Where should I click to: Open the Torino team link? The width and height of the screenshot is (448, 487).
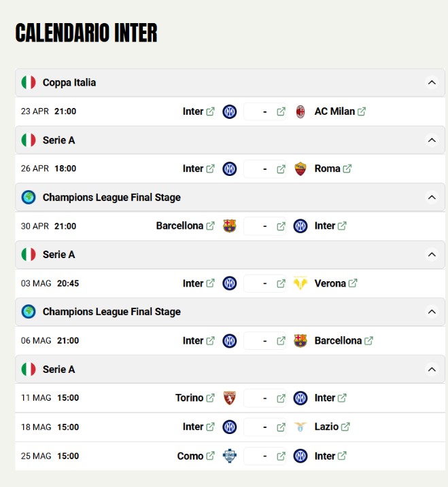coord(190,398)
